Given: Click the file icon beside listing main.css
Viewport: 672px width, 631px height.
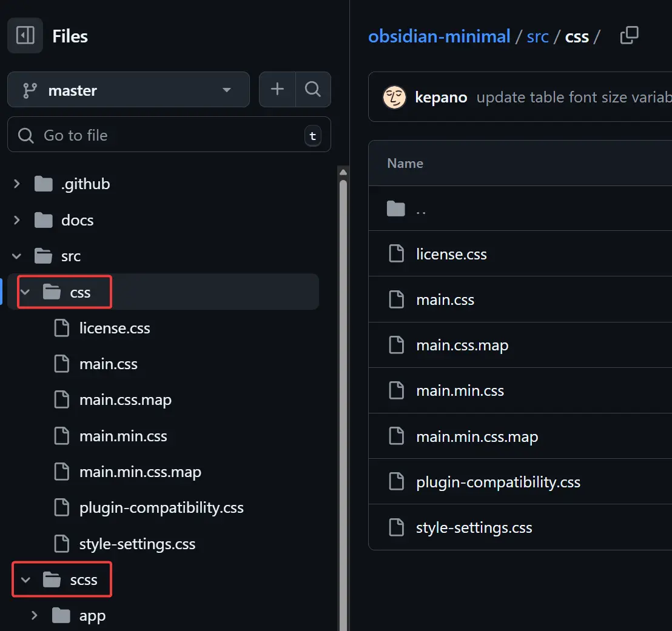Looking at the screenshot, I should coord(396,299).
